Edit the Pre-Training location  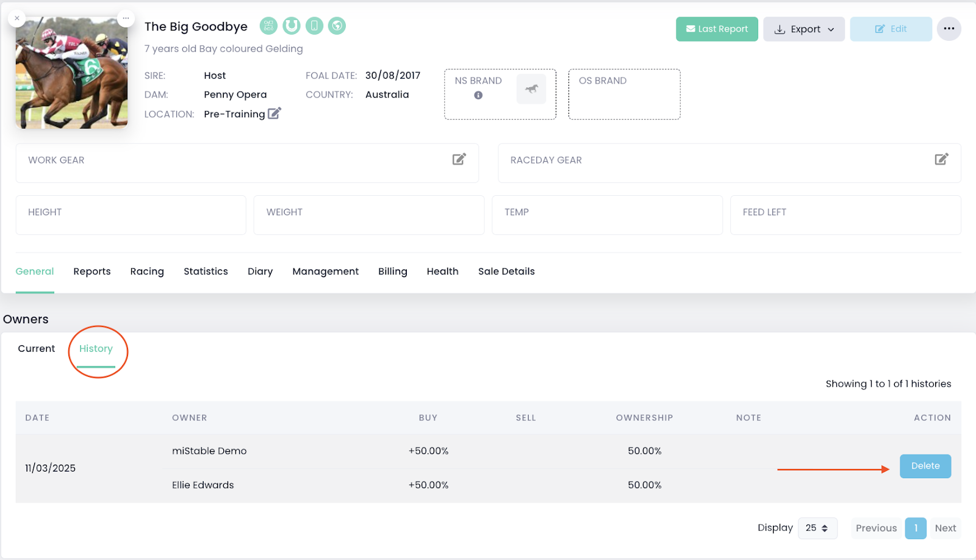coord(274,113)
